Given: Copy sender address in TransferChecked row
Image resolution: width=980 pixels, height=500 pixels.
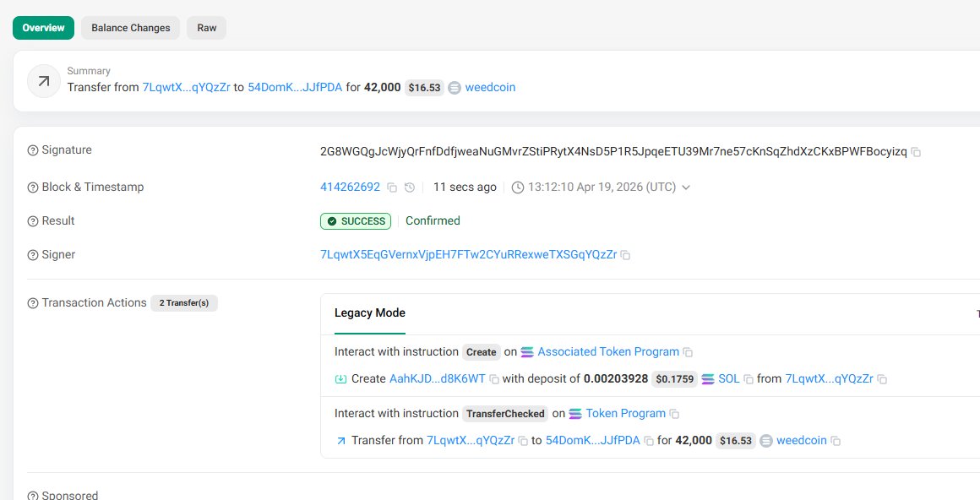Looking at the screenshot, I should tap(523, 441).
